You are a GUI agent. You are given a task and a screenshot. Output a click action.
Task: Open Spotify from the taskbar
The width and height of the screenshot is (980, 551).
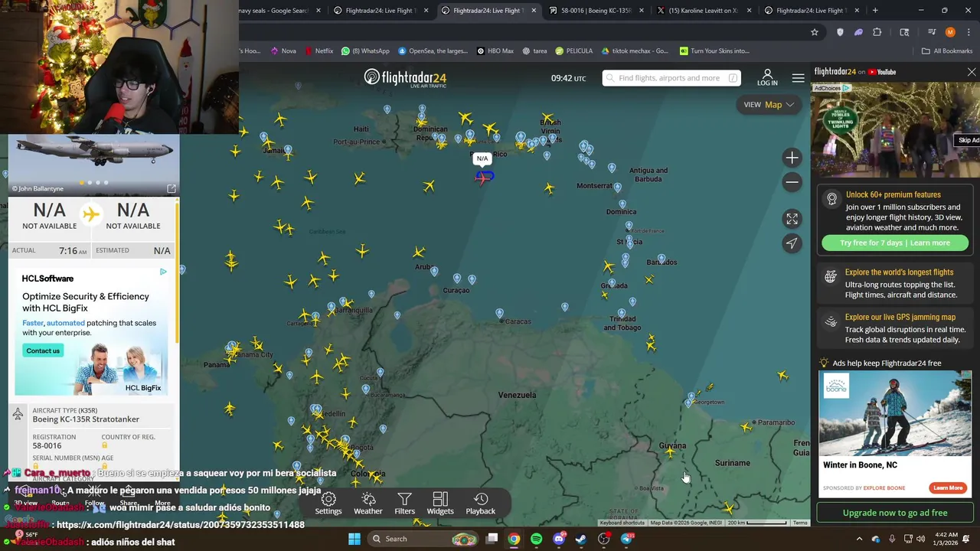click(x=536, y=539)
